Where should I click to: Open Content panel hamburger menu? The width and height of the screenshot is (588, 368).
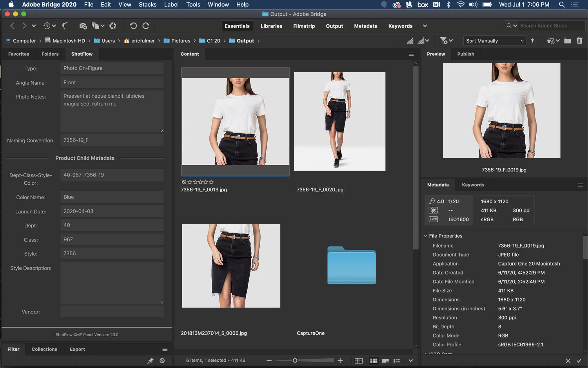point(411,54)
